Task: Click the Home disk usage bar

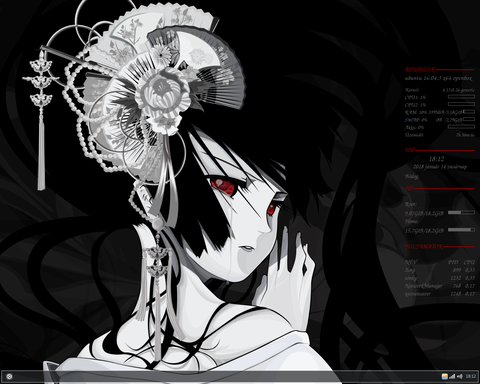Action: coord(461,230)
